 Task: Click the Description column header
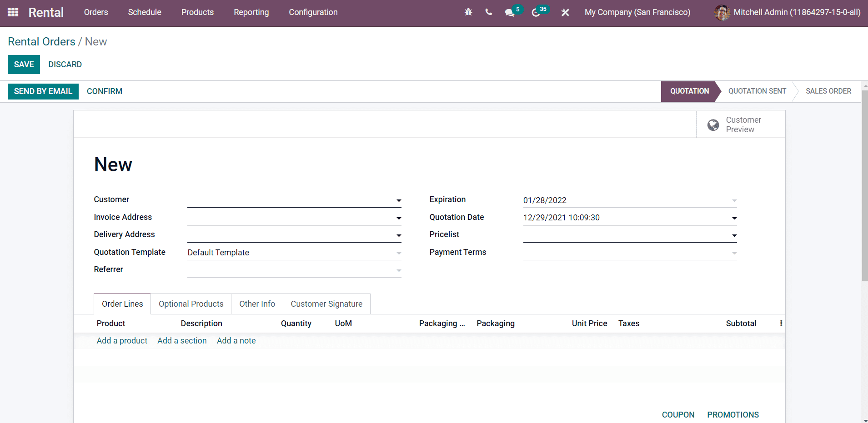pos(201,323)
